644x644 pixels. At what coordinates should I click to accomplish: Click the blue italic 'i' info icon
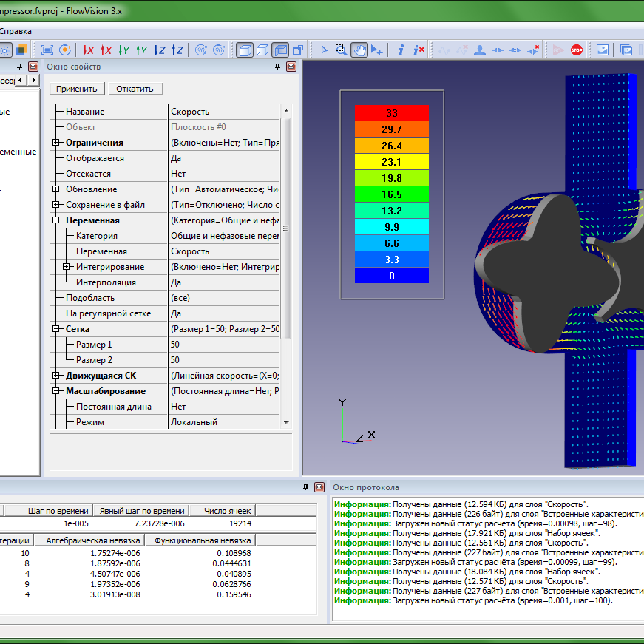point(401,50)
